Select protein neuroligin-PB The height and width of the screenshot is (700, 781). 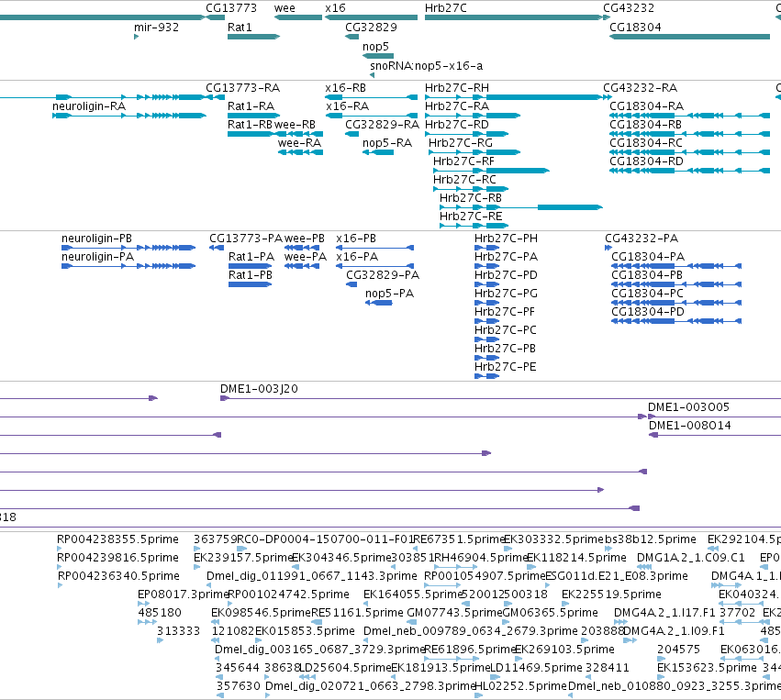[x=96, y=239]
